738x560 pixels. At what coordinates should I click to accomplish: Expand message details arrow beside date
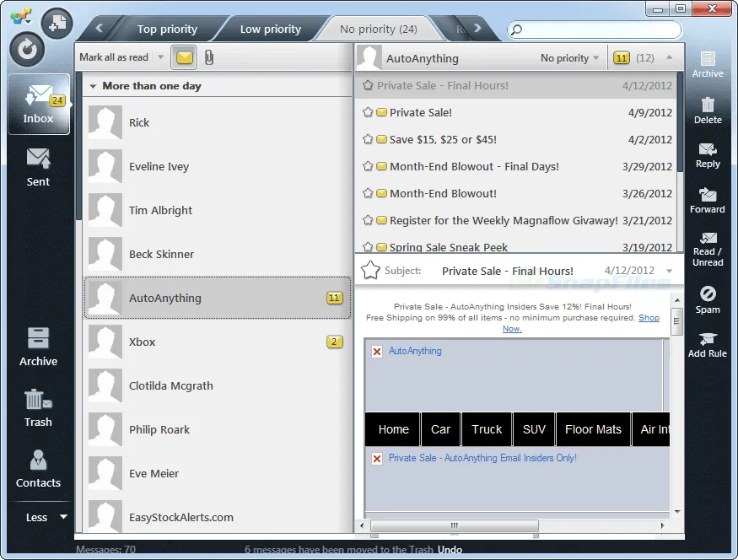(x=669, y=271)
